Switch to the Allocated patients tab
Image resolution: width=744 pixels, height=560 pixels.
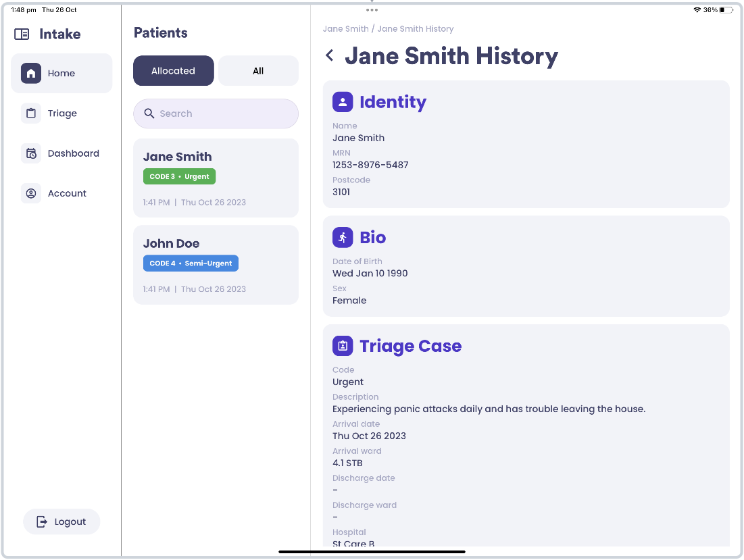(x=173, y=71)
